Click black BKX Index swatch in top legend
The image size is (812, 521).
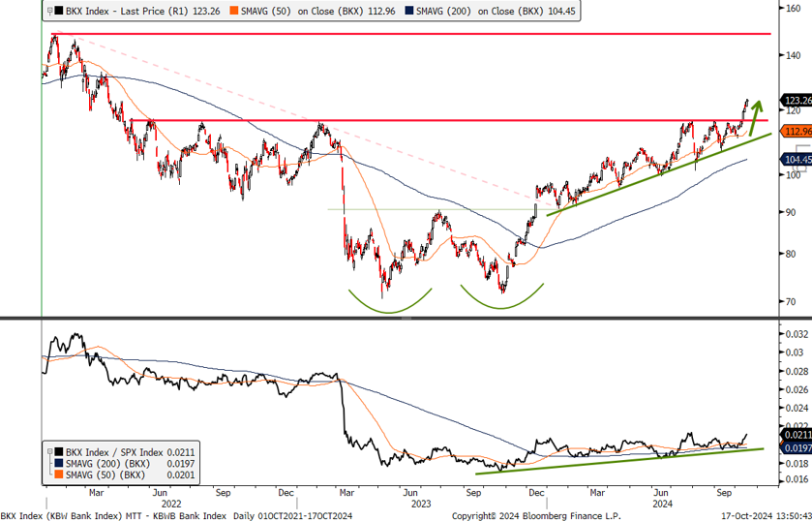click(x=59, y=11)
